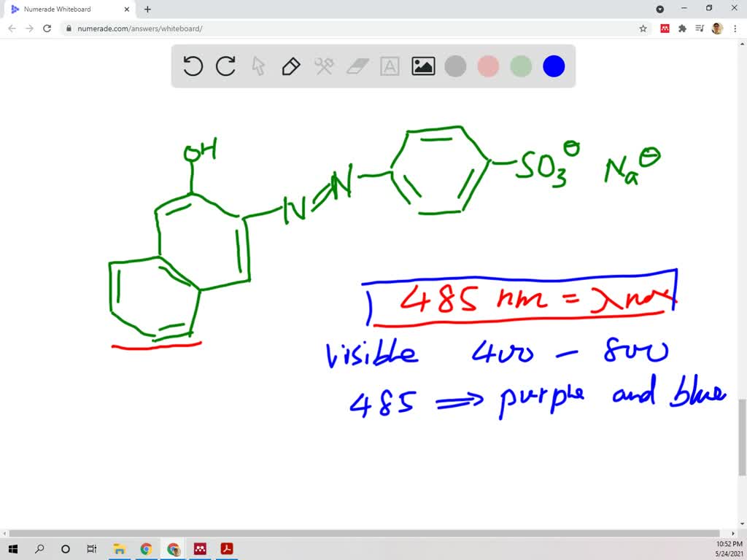Select the Pen drawing tool
This screenshot has height=560, width=747.
point(291,66)
